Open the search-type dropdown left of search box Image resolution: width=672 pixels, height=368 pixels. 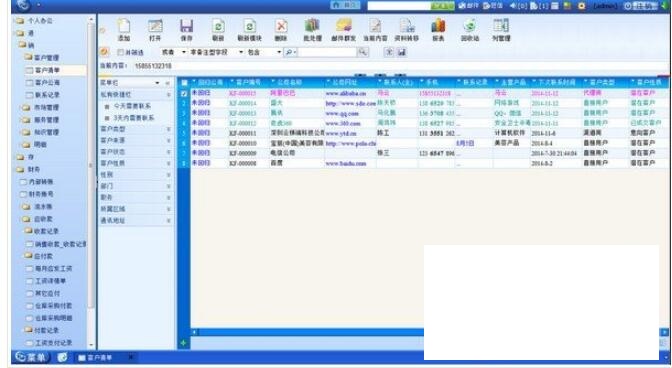point(291,52)
